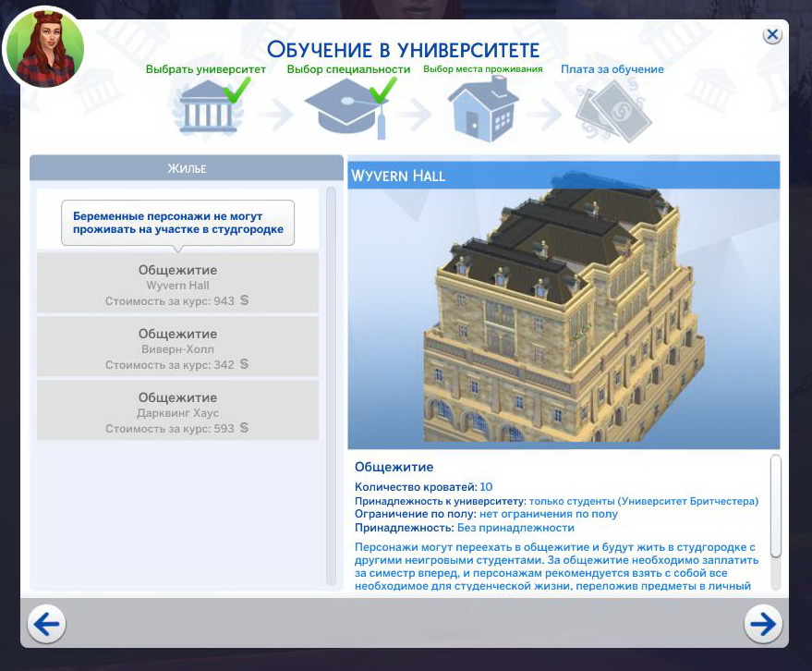The height and width of the screenshot is (671, 812).
Task: Click the Количество кроватей: 10 line
Action: coord(424,487)
